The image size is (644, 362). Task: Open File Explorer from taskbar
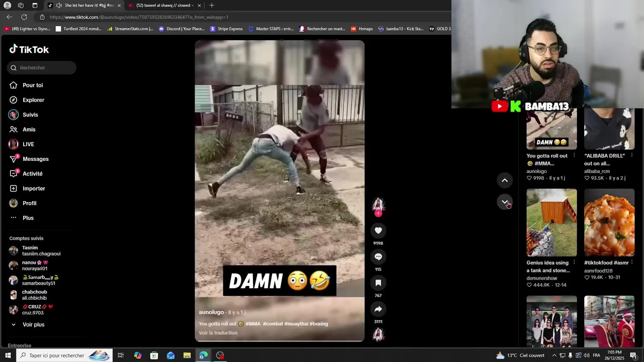(187, 355)
